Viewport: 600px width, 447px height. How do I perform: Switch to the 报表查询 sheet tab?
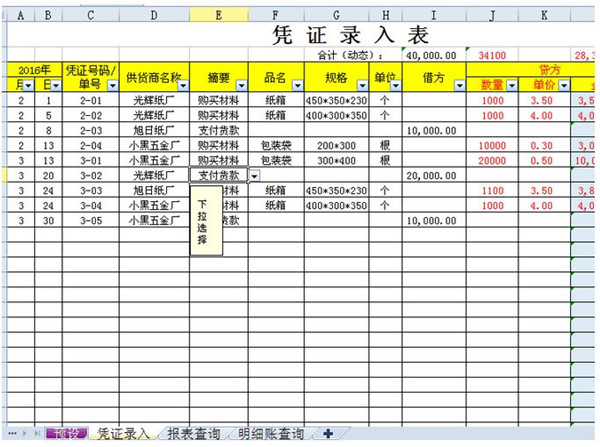tap(194, 434)
